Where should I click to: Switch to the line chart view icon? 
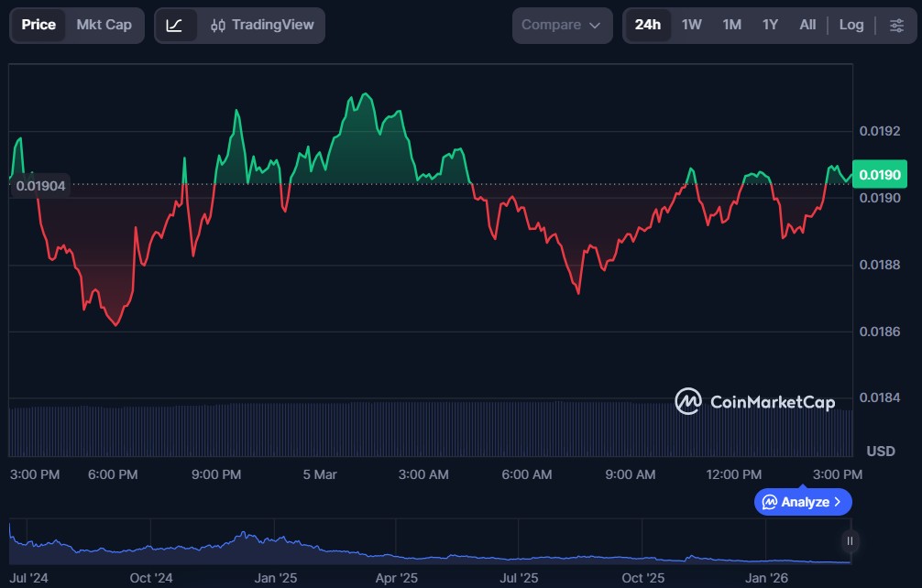174,26
